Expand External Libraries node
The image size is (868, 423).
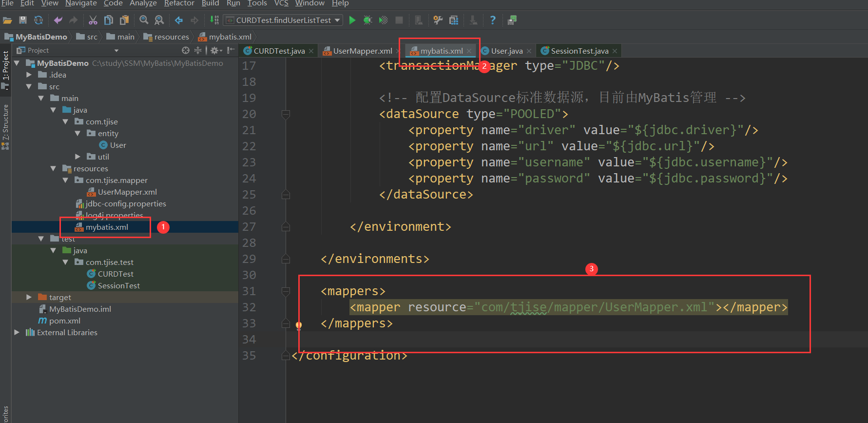click(17, 332)
